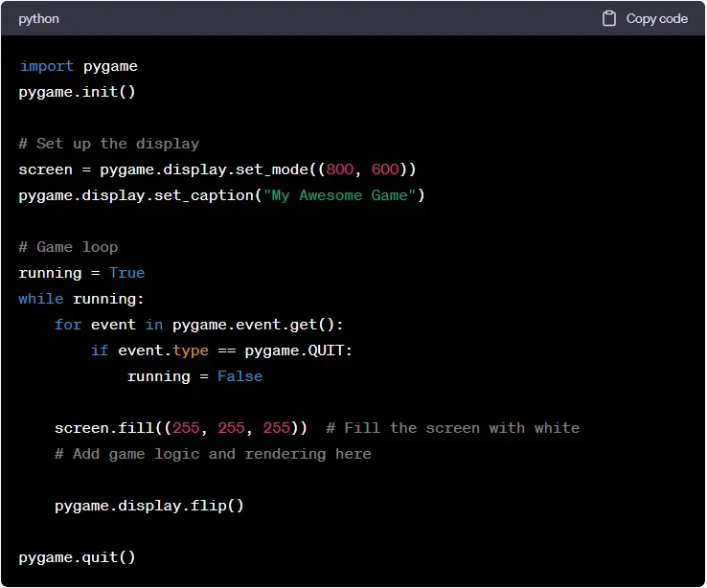
Task: Click the number 800 in set_mode
Action: (339, 170)
